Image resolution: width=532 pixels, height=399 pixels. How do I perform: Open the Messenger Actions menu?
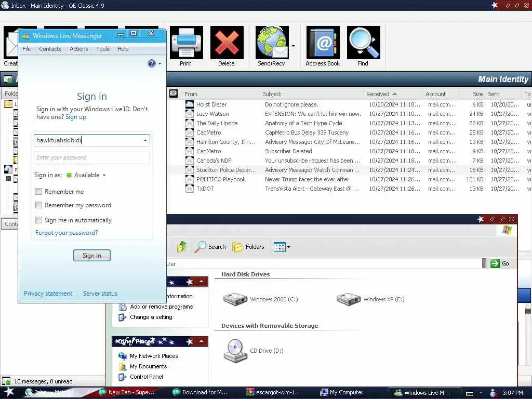click(79, 49)
